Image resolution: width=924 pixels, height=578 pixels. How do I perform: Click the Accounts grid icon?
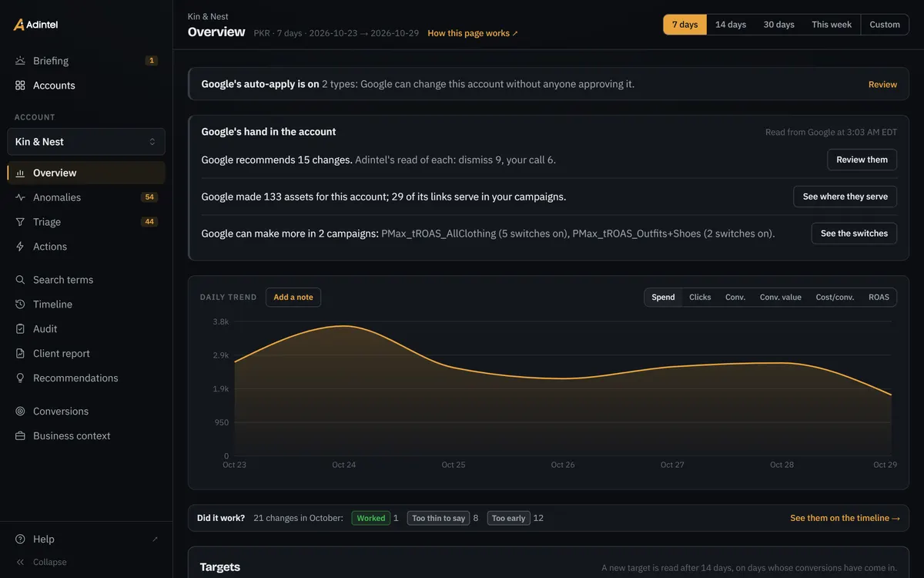tap(20, 86)
